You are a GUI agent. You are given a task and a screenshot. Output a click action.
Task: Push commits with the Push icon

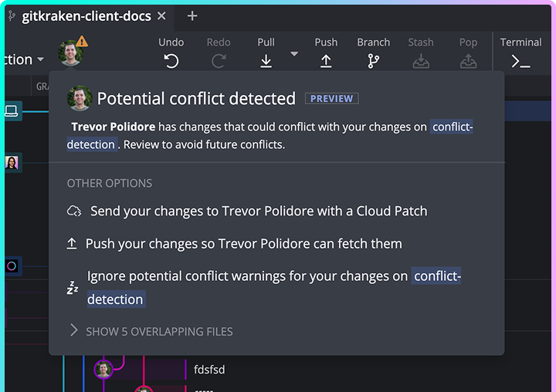click(326, 61)
